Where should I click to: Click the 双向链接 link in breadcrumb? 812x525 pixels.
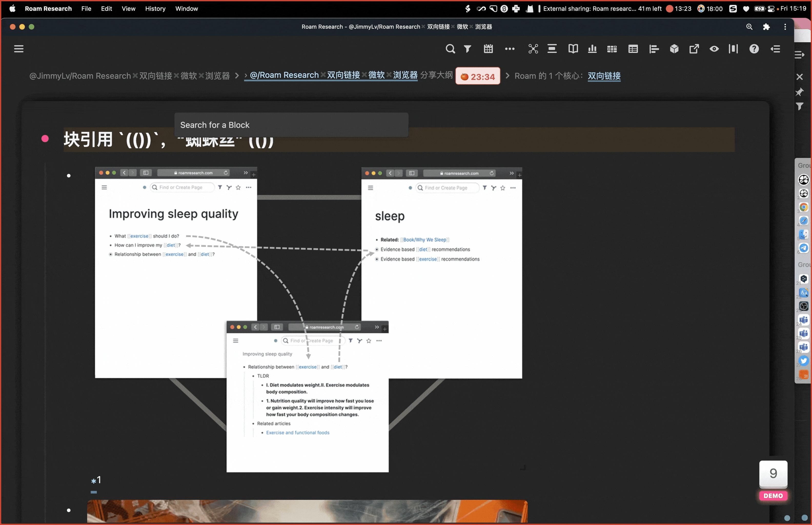[x=604, y=76]
